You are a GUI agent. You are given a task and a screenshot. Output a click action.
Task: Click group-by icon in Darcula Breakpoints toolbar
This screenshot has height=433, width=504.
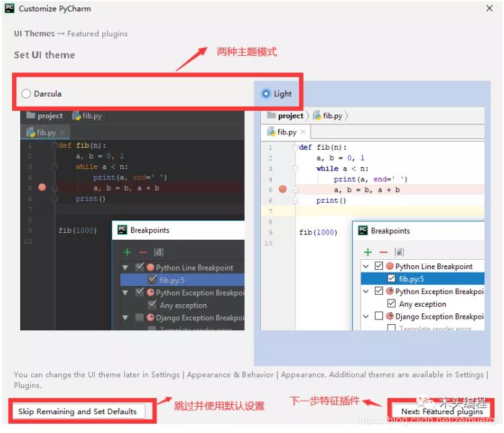159,252
